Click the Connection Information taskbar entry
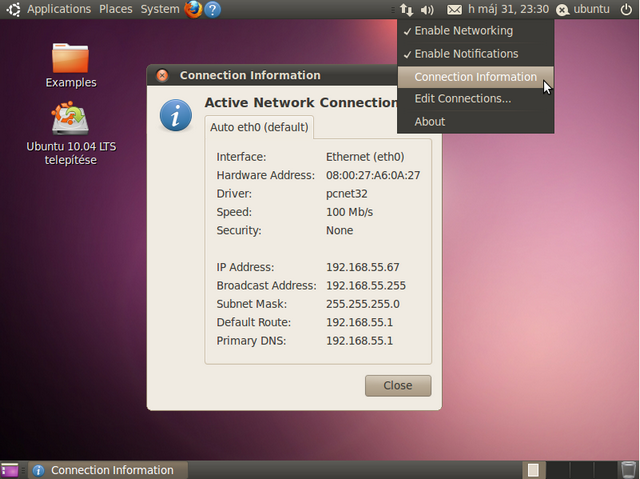 pyautogui.click(x=103, y=470)
